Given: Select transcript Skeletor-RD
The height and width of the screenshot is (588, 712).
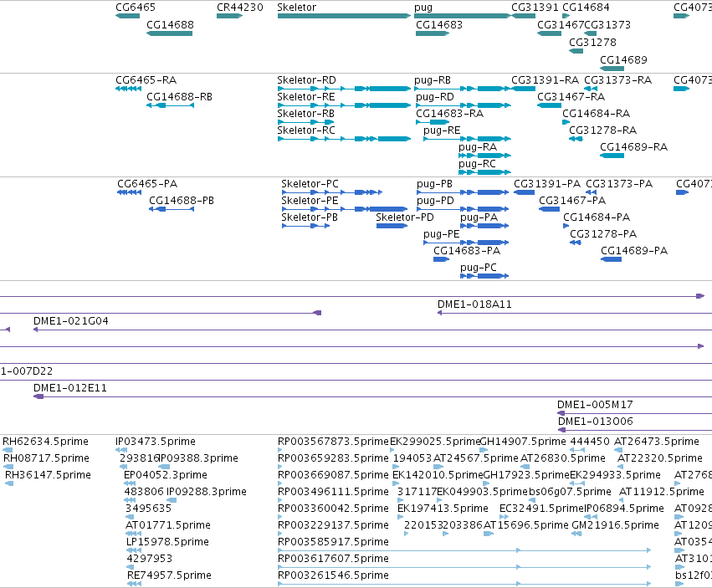Looking at the screenshot, I should [x=344, y=89].
